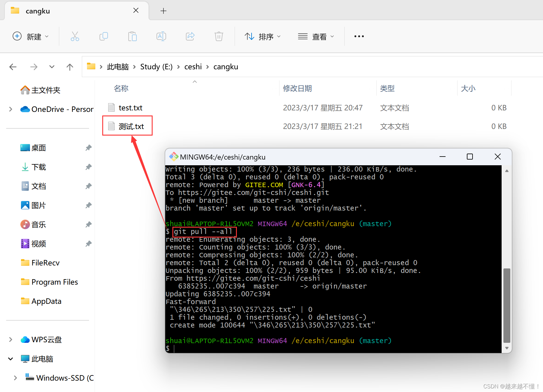Screen dimensions: 543x392
Task: Unpin 视频 using its pin icon
Action: 88,244
